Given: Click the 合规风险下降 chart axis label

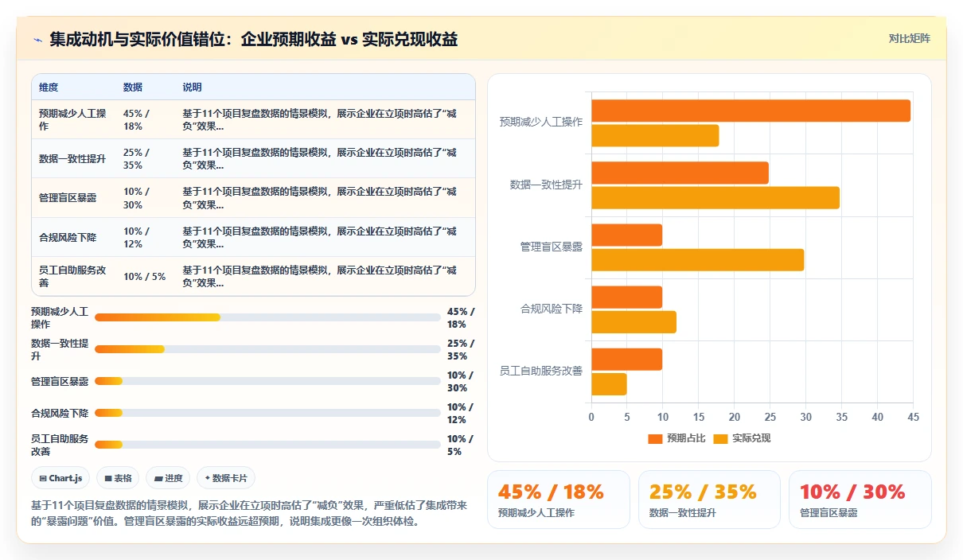Looking at the screenshot, I should [551, 309].
